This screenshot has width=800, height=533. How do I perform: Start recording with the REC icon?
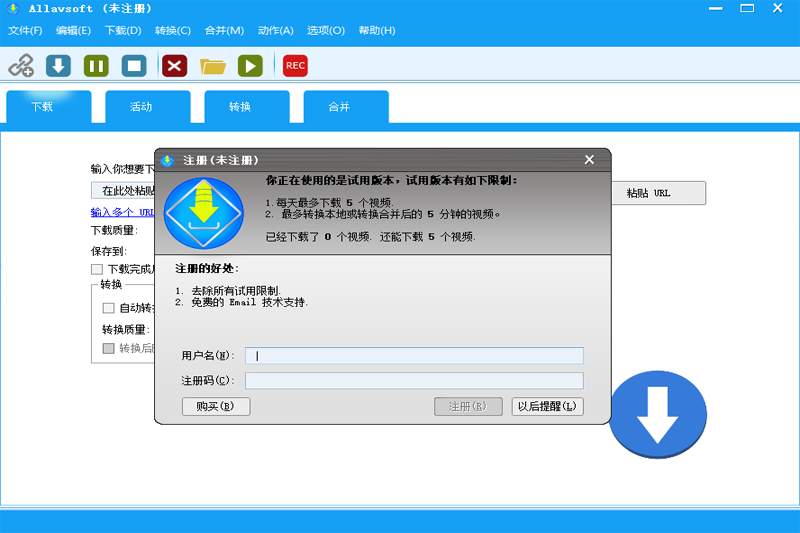[x=295, y=66]
